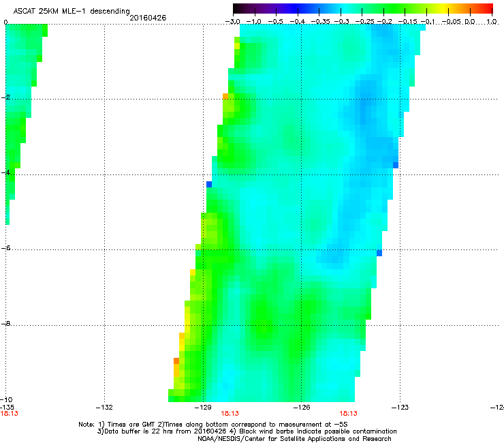This screenshot has width=504, height=443.
Task: Select the latitude label -8
Action: [5, 323]
